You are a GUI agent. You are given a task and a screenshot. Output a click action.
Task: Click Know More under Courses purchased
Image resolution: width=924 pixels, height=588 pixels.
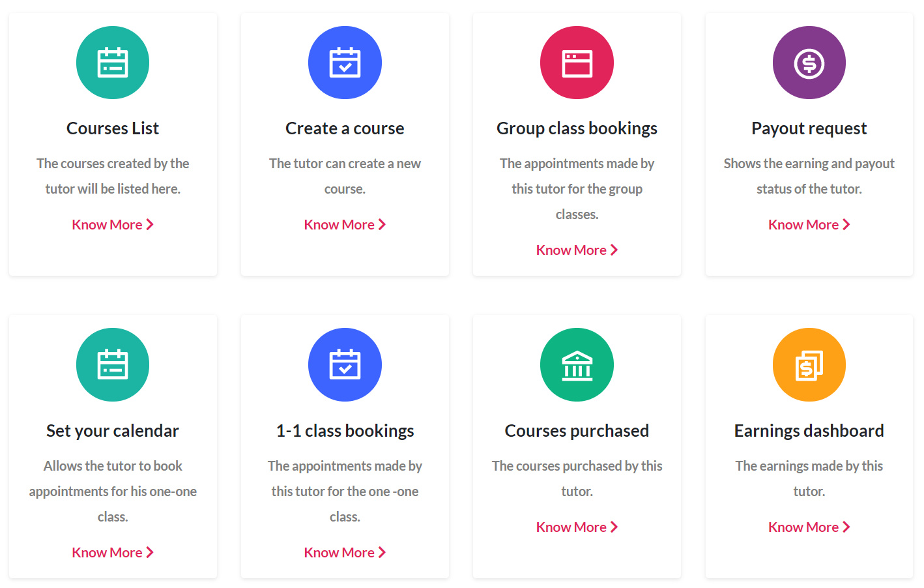point(577,527)
